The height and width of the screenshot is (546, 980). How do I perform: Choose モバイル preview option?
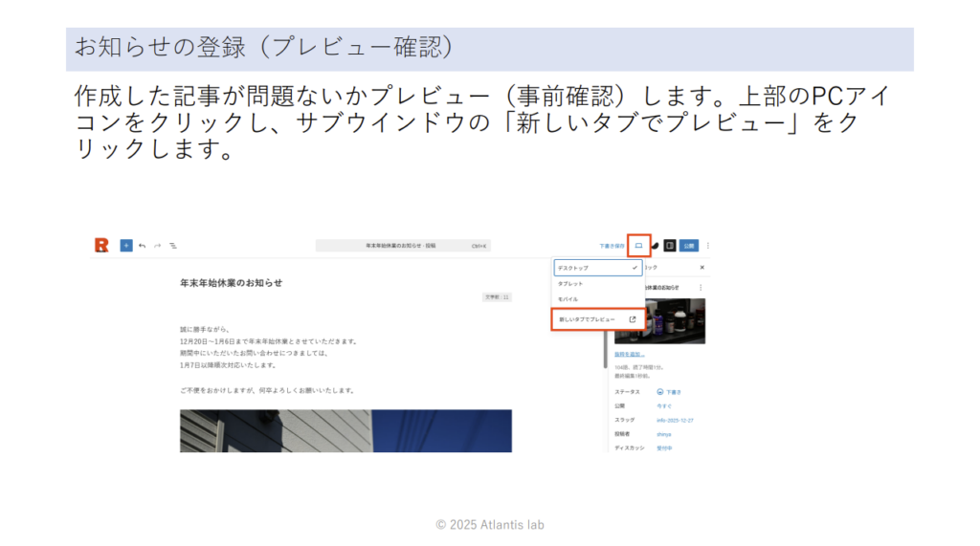[569, 299]
